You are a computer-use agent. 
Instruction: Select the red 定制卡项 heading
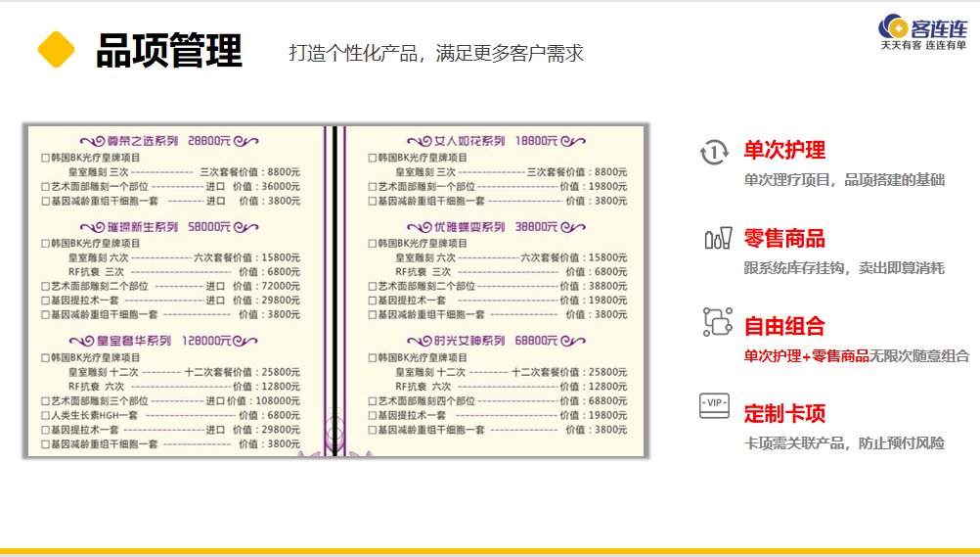click(x=784, y=414)
